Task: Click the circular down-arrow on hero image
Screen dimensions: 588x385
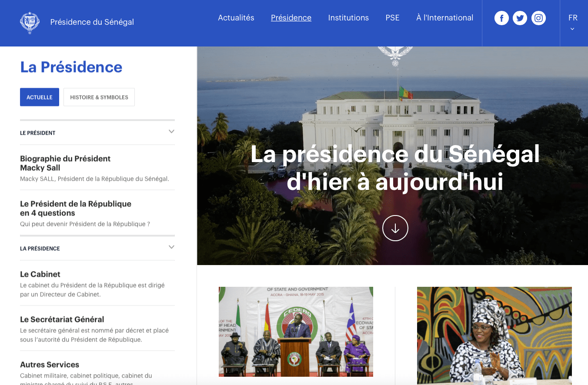Action: (x=395, y=228)
